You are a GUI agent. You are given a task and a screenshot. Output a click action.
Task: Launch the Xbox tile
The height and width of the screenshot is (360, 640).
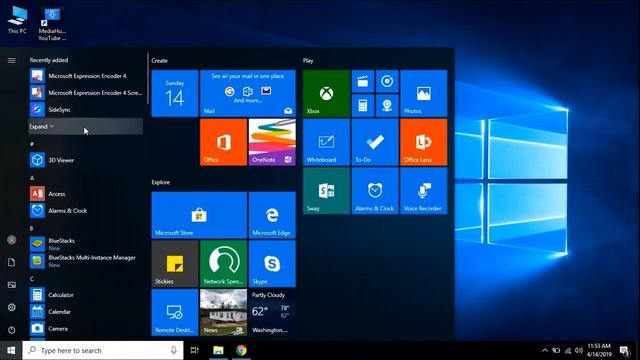[x=326, y=93]
